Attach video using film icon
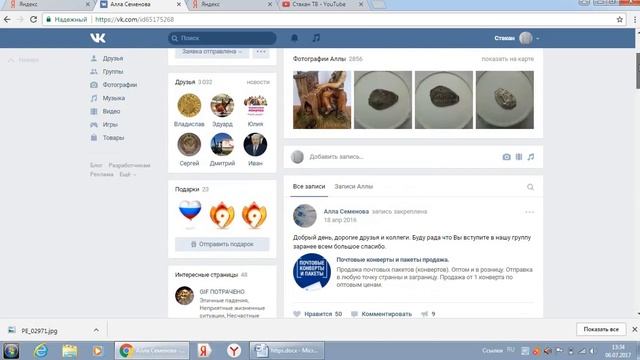640x360 pixels. click(x=519, y=157)
